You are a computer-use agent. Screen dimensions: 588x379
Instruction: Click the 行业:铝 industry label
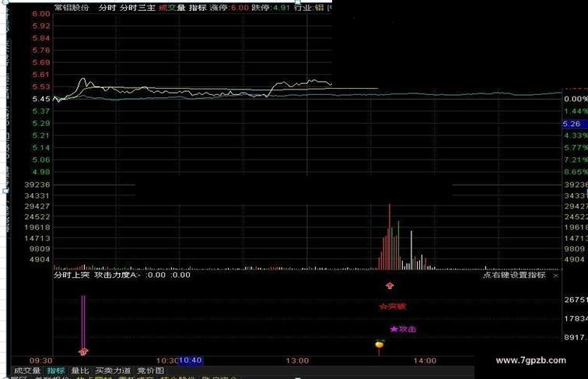pos(309,8)
